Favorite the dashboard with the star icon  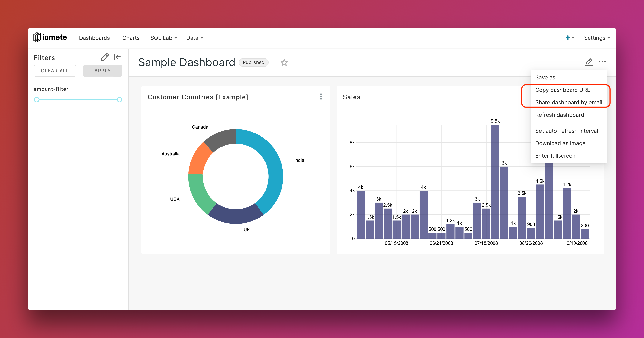(x=284, y=62)
